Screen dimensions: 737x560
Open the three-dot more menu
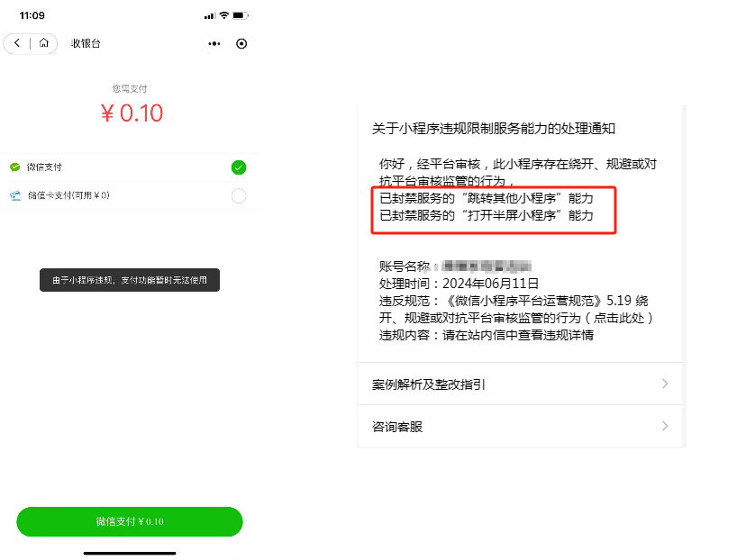tap(214, 44)
